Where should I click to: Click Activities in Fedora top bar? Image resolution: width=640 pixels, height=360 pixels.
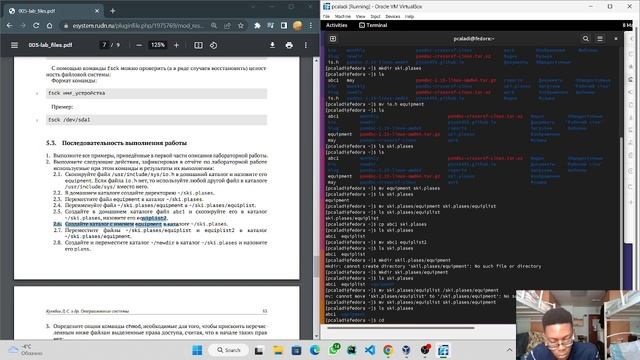(336, 25)
